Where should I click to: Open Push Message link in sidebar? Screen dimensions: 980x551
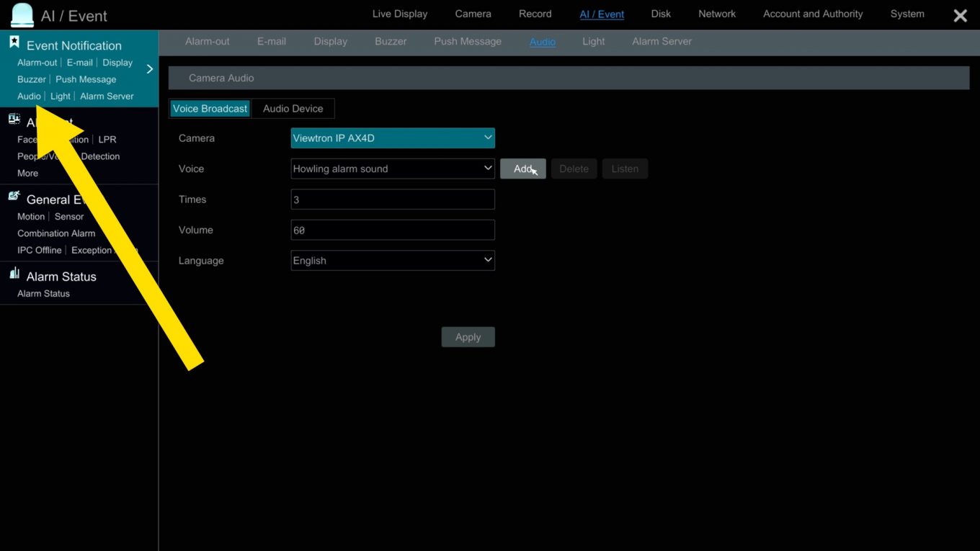[x=86, y=79]
